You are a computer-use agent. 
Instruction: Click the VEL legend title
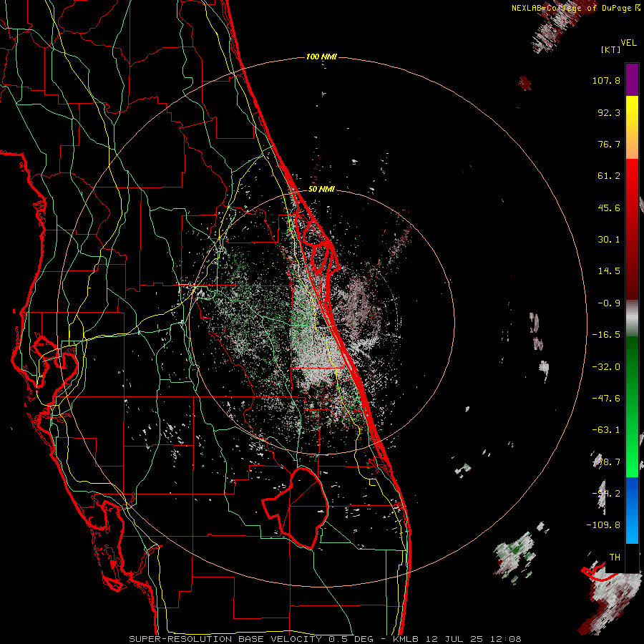628,43
